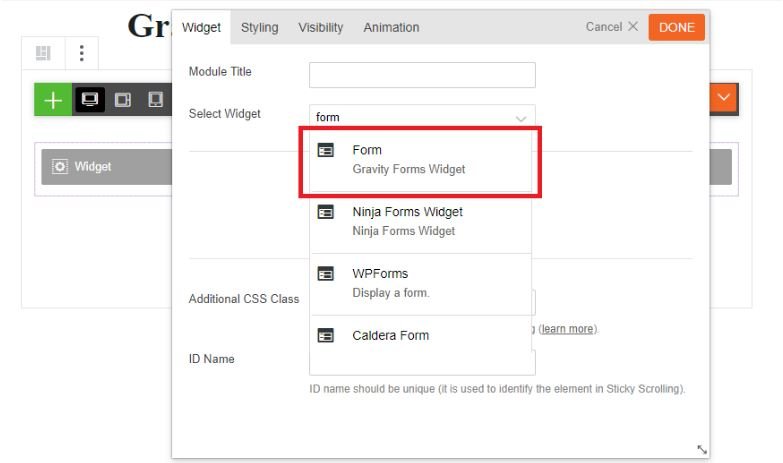The width and height of the screenshot is (783, 463).
Task: Choose WPForms Display a form option
Action: click(421, 284)
